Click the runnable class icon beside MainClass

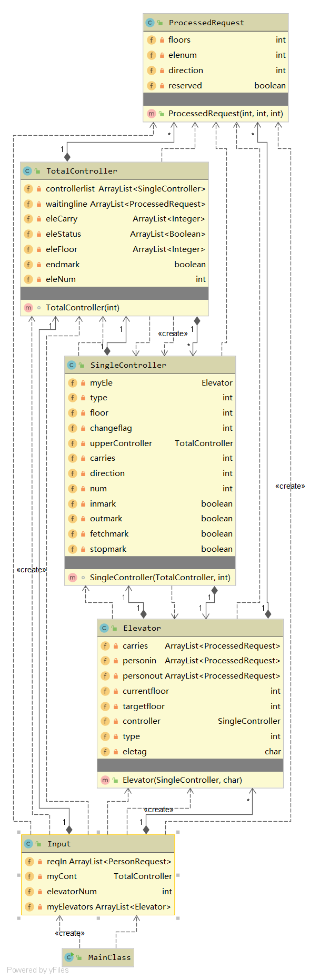pyautogui.click(x=69, y=957)
